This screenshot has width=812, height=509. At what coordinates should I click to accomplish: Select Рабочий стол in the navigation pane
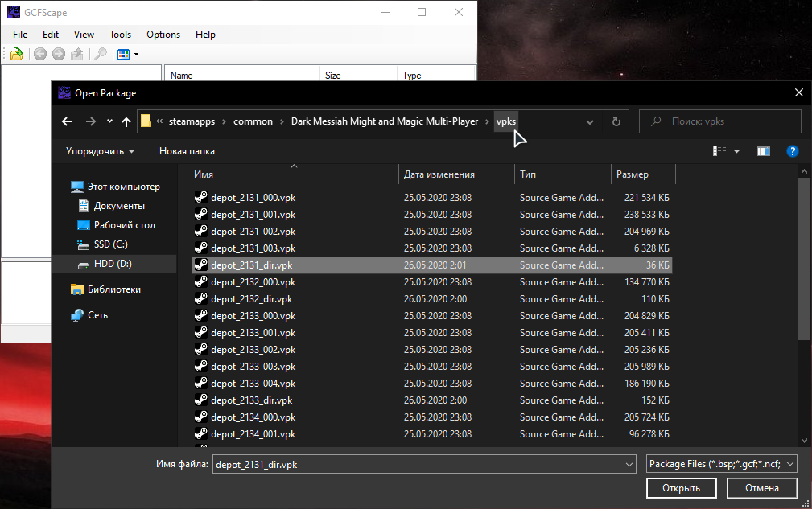(117, 225)
